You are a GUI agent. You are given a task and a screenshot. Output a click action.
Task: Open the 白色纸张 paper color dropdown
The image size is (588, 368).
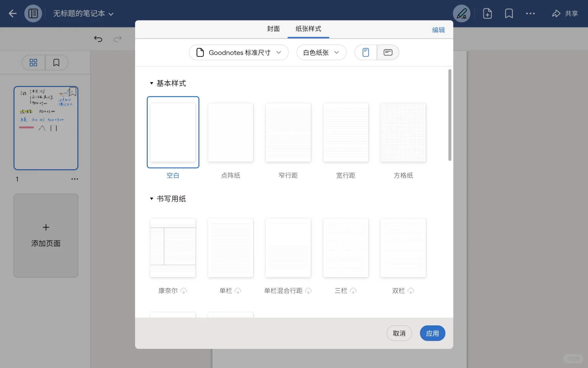point(321,52)
